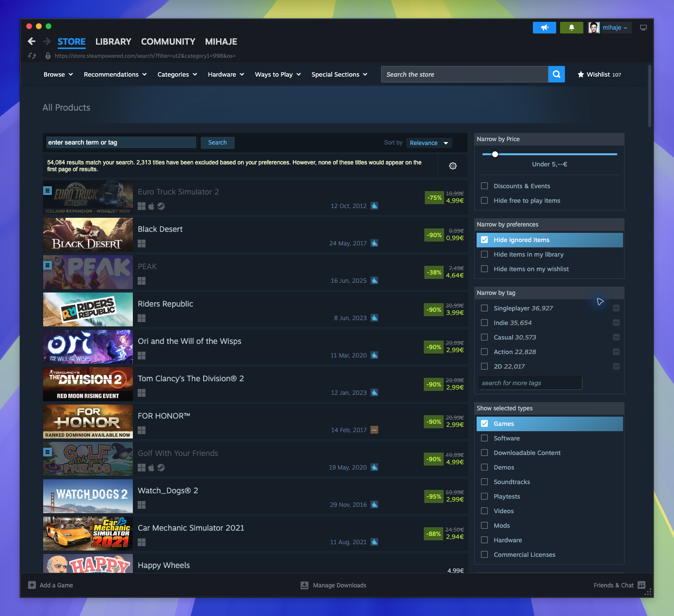This screenshot has width=674, height=616.
Task: Open the Hardware dropdown
Action: click(x=226, y=74)
